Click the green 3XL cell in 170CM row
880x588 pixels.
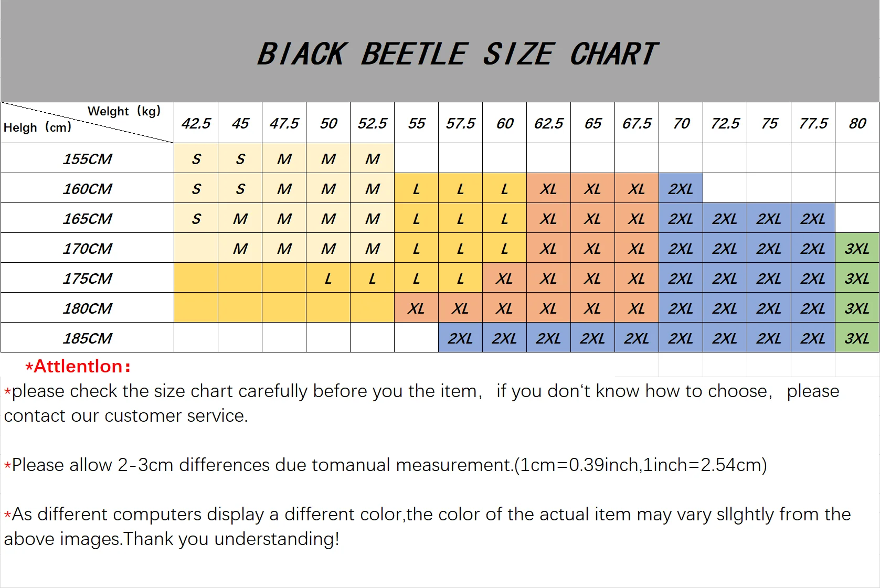[x=857, y=249]
